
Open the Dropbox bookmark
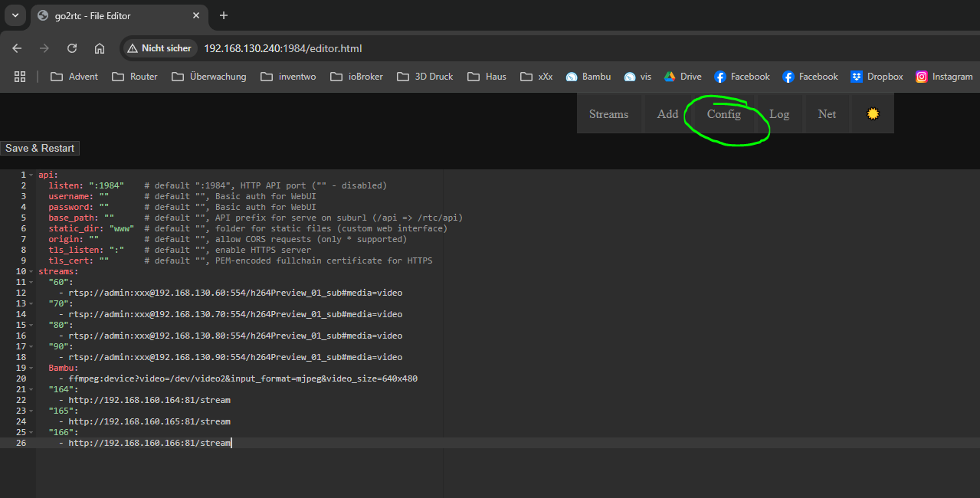coord(877,77)
